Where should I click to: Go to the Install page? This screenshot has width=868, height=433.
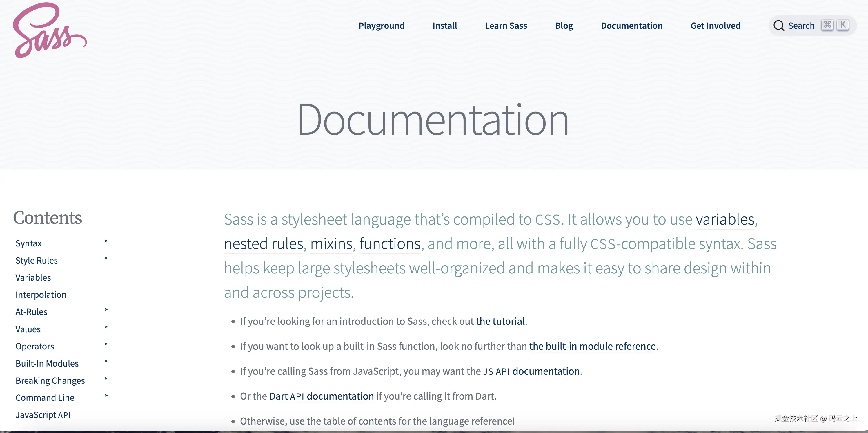(444, 26)
